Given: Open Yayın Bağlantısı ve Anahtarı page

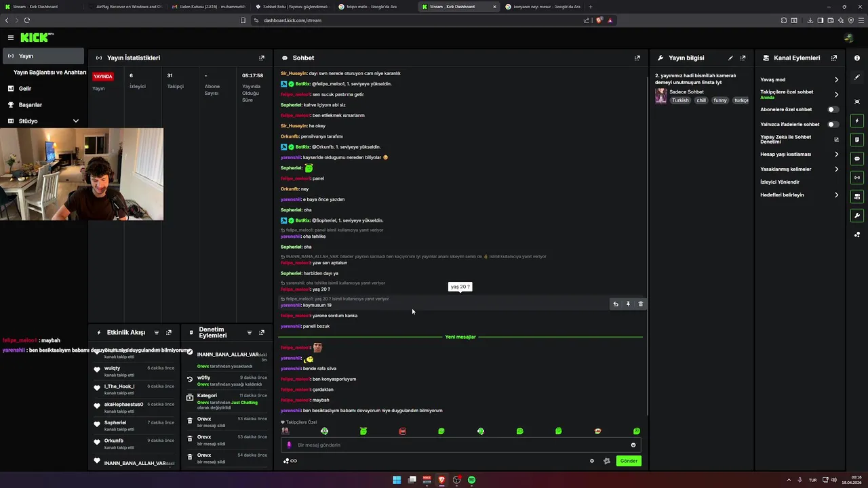Looking at the screenshot, I should tap(50, 73).
